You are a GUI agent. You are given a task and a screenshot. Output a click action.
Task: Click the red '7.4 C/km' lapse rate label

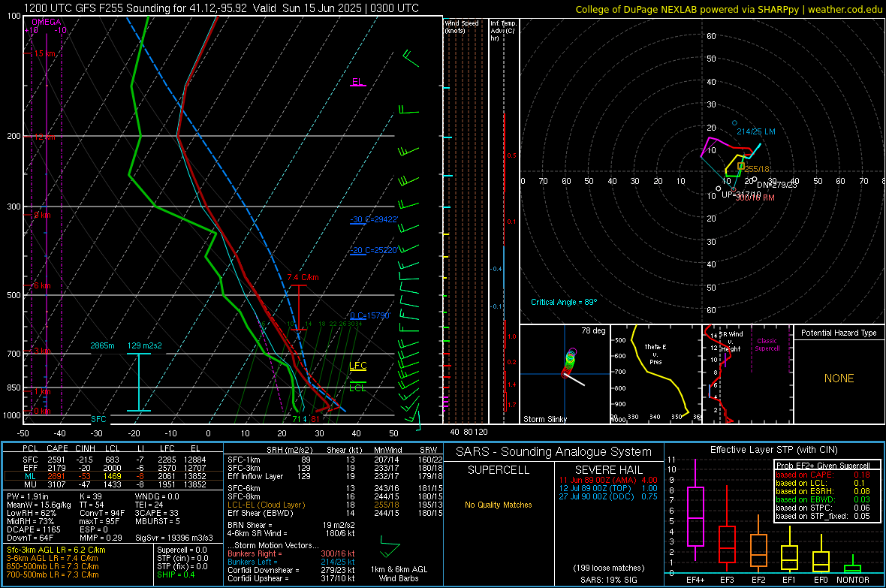point(303,278)
